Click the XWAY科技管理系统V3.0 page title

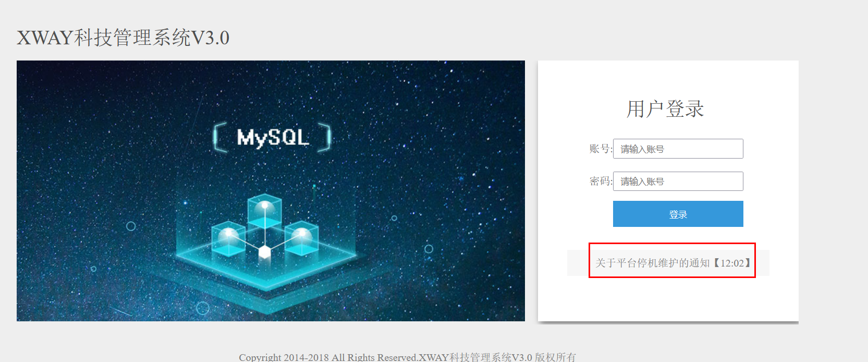(123, 38)
